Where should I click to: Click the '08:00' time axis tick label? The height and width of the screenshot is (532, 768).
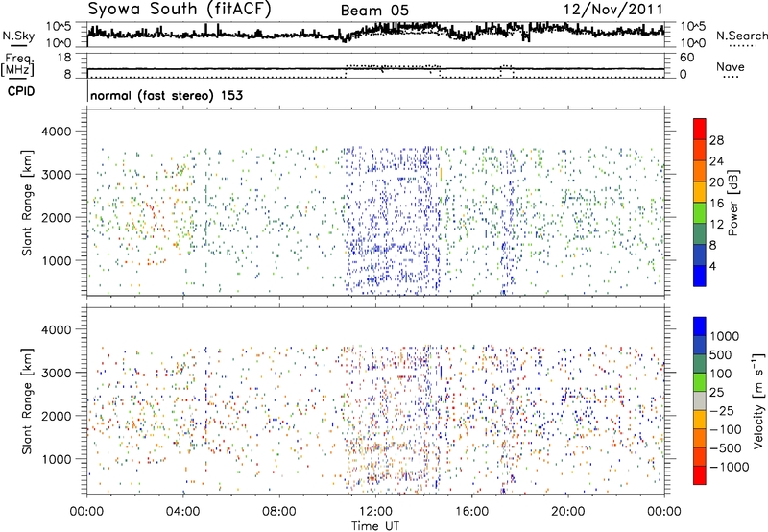279,512
